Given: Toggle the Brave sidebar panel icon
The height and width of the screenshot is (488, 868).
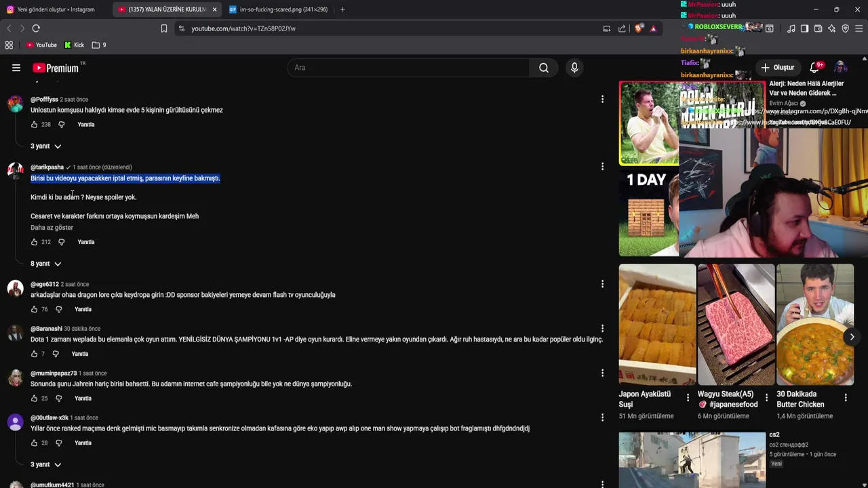Looking at the screenshot, I should pos(804,28).
